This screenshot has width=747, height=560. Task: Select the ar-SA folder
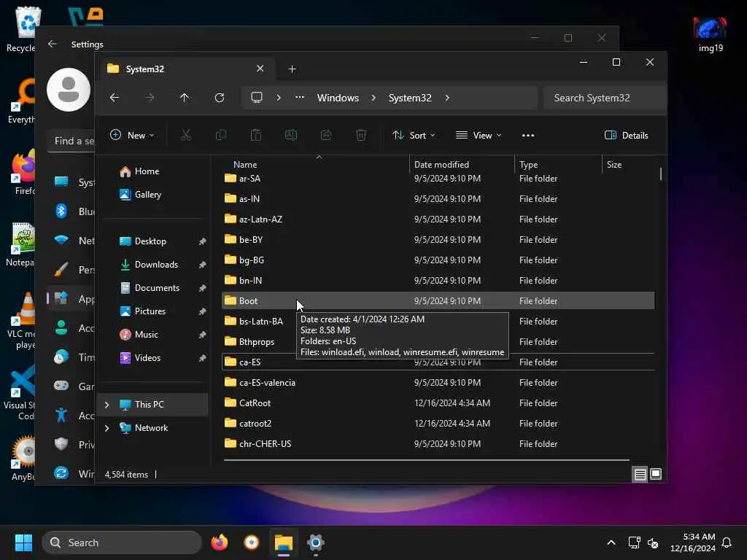click(438, 179)
